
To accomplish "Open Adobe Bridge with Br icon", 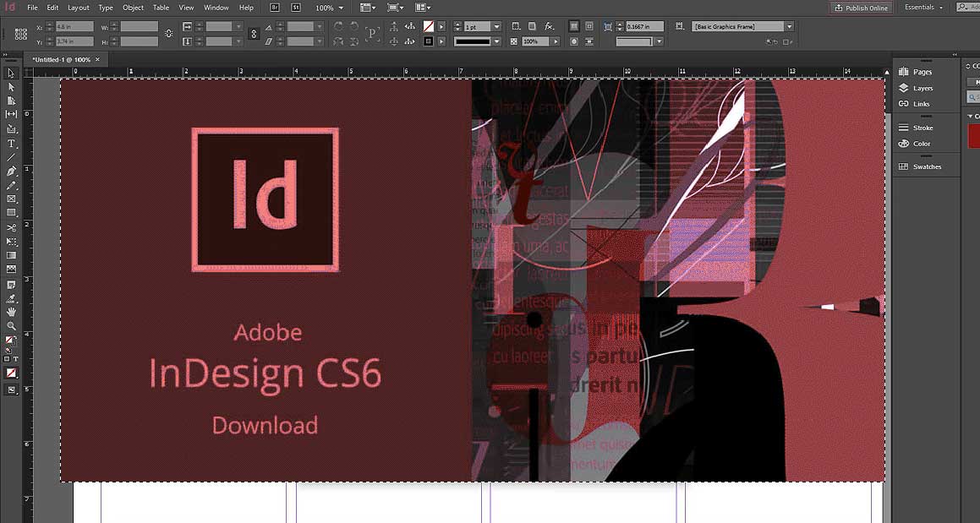I will point(276,8).
